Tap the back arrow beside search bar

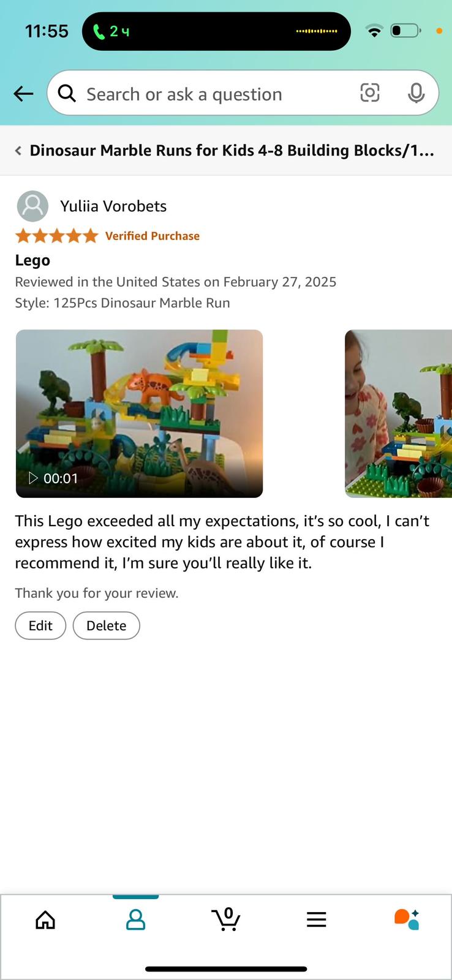pyautogui.click(x=23, y=94)
